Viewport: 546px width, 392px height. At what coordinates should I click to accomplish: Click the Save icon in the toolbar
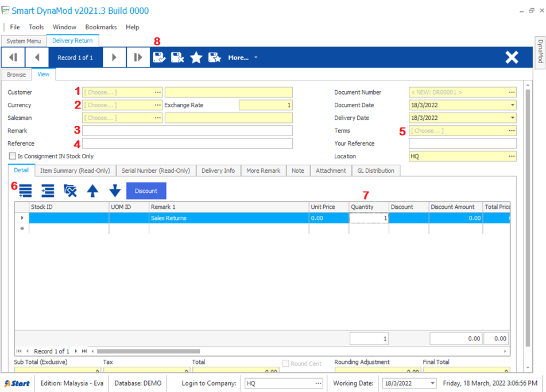(158, 57)
